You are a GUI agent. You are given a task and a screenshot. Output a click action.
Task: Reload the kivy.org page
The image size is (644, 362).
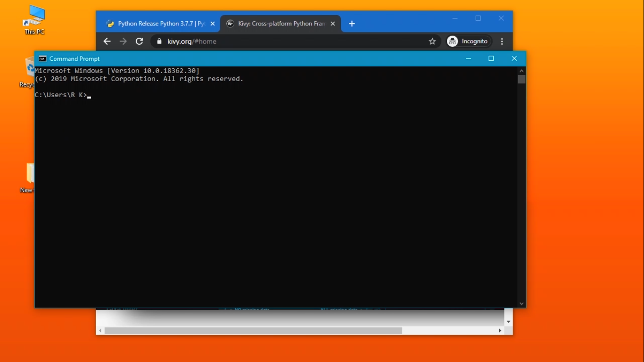point(139,41)
